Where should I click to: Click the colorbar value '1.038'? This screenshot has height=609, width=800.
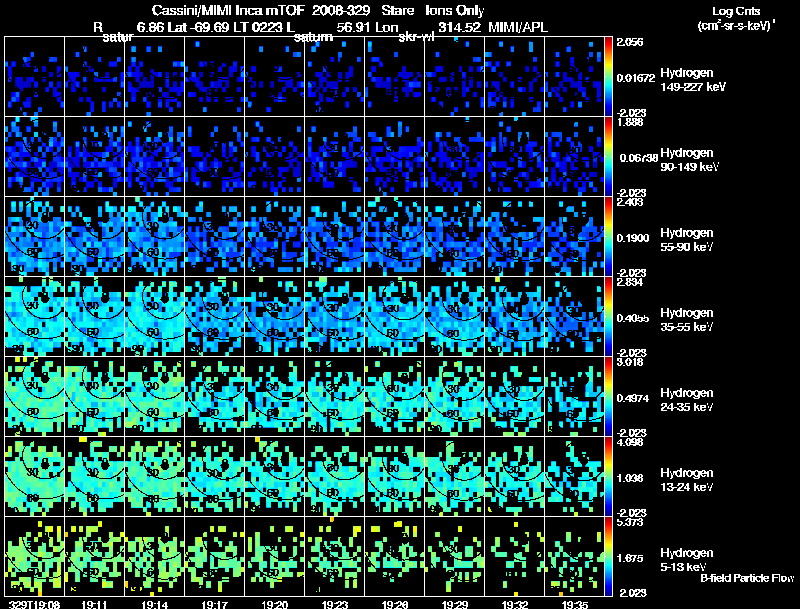[630, 478]
